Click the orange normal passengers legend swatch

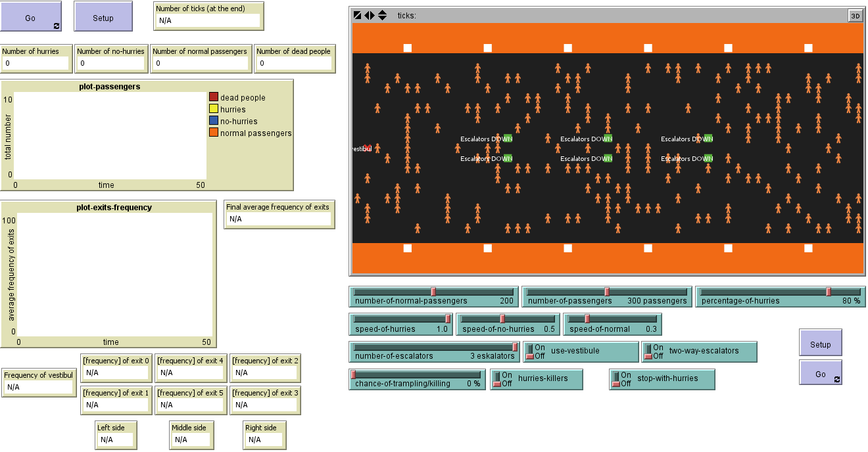pos(214,133)
